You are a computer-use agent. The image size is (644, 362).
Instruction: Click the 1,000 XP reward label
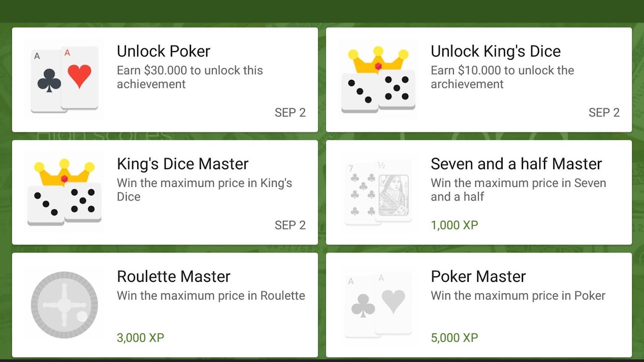pos(454,225)
